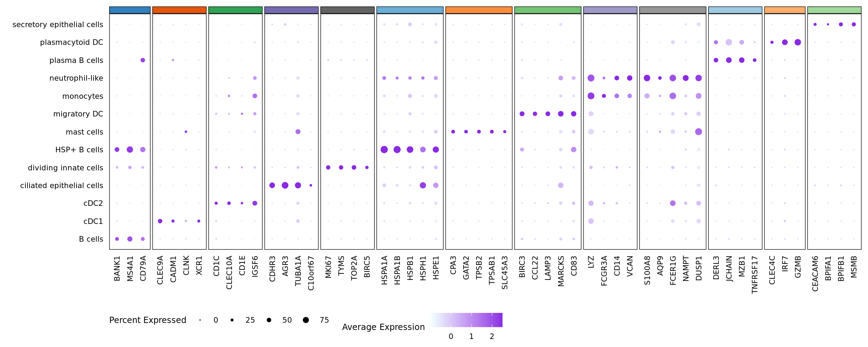Click the GZMB dot for plasmacytoid DC

tap(798, 42)
